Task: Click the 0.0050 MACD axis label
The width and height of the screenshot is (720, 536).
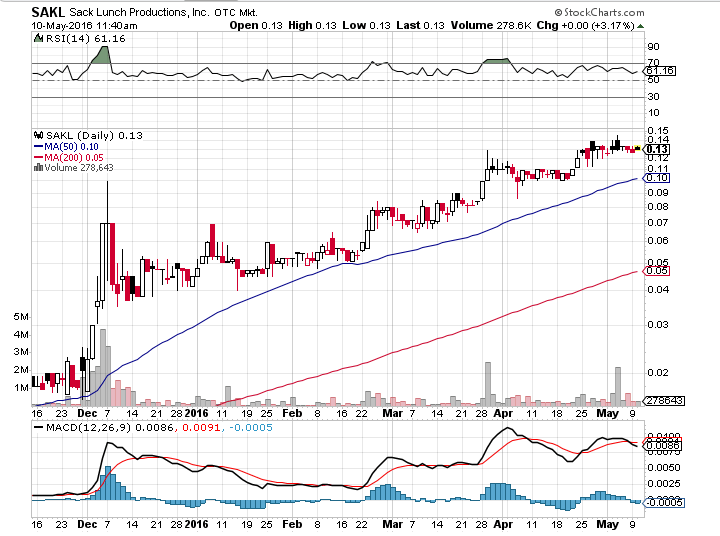Action: (x=664, y=468)
